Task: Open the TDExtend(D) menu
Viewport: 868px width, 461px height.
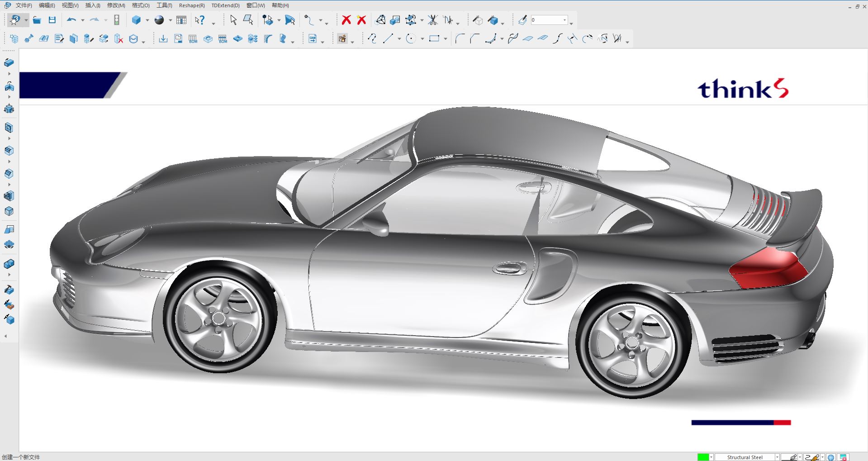Action: [x=225, y=5]
